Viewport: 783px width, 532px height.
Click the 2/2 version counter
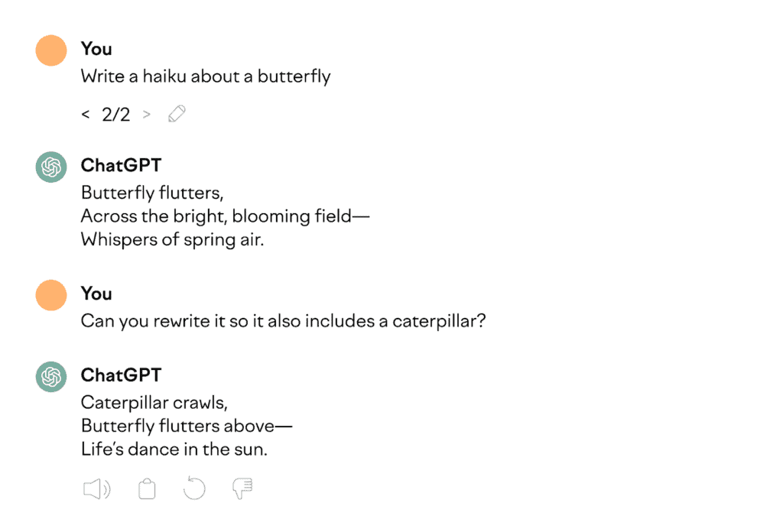(115, 115)
